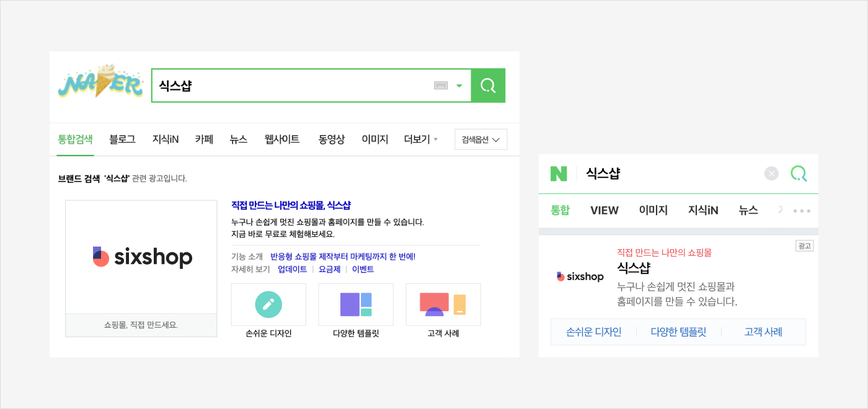Open mobile 고객 사례 link
This screenshot has width=868, height=409.
coord(763,332)
